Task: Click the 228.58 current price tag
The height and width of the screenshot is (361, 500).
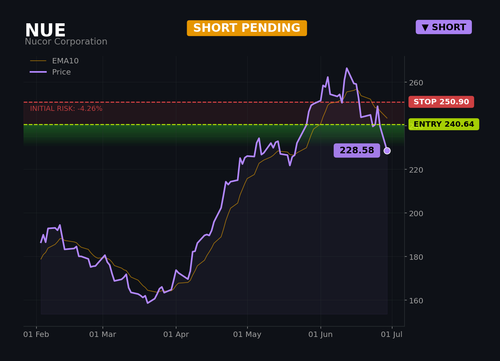Action: [x=357, y=150]
